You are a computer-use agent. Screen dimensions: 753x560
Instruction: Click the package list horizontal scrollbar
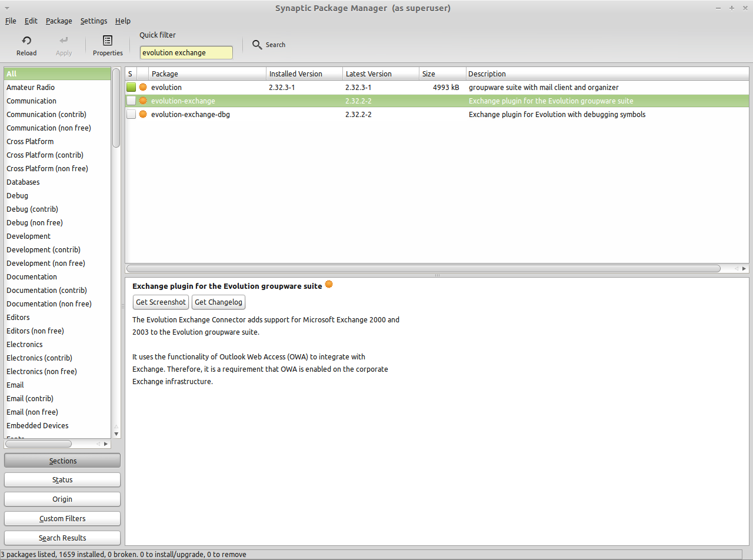tap(424, 269)
